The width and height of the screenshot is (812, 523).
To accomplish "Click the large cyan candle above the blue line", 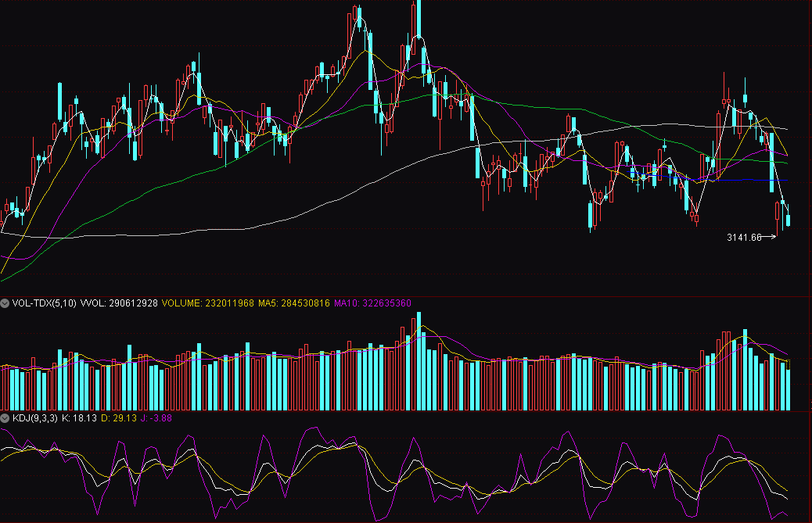I will [x=771, y=156].
